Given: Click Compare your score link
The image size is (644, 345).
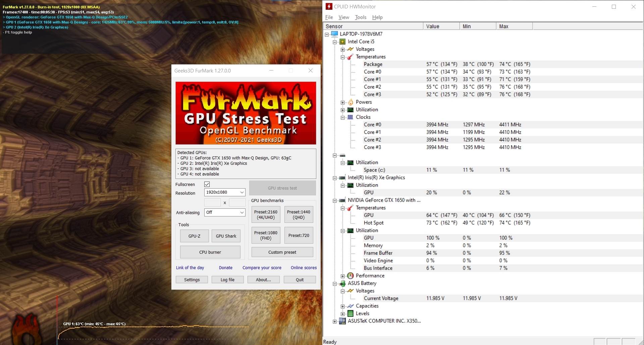Looking at the screenshot, I should click(x=262, y=267).
